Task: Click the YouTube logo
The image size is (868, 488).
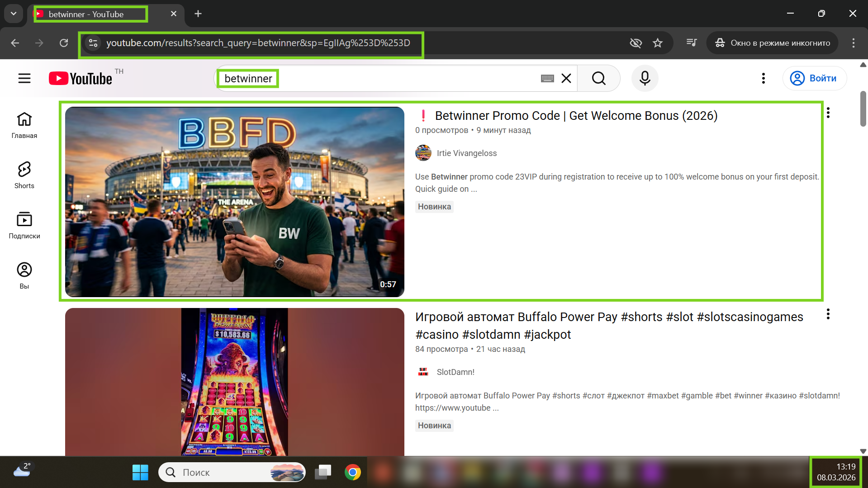Action: tap(81, 78)
